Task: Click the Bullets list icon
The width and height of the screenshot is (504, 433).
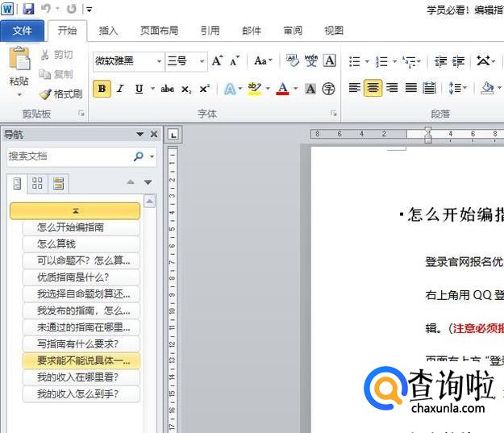Action: point(355,61)
